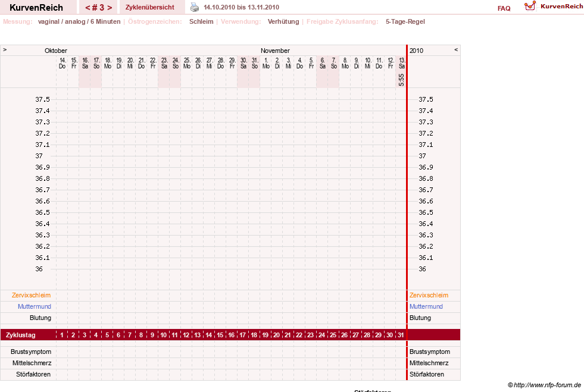Click the 'vaginal / analog / 6 Minuten' setting
Image resolution: width=584 pixels, height=392 pixels.
point(79,21)
